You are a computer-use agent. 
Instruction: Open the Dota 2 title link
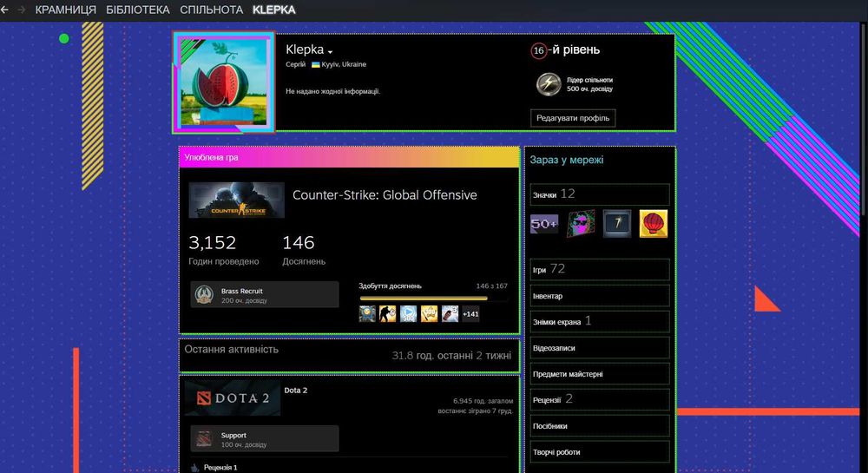[296, 390]
